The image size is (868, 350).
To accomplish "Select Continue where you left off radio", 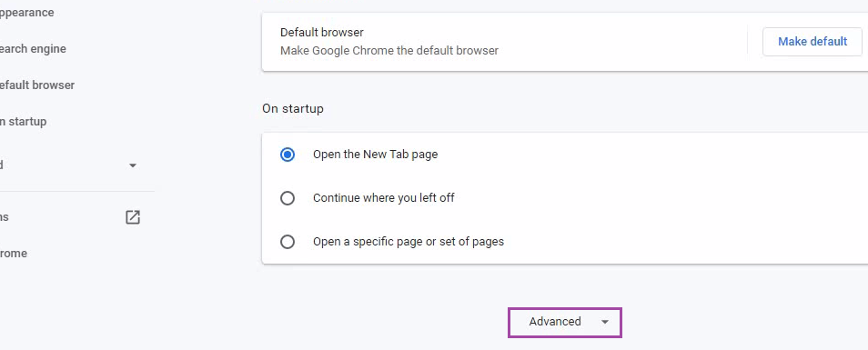I will pyautogui.click(x=288, y=198).
